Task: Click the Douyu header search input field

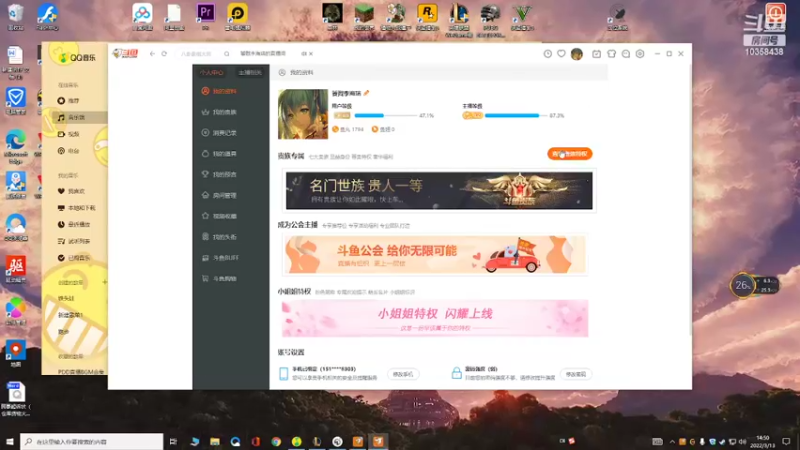Action: click(x=199, y=54)
